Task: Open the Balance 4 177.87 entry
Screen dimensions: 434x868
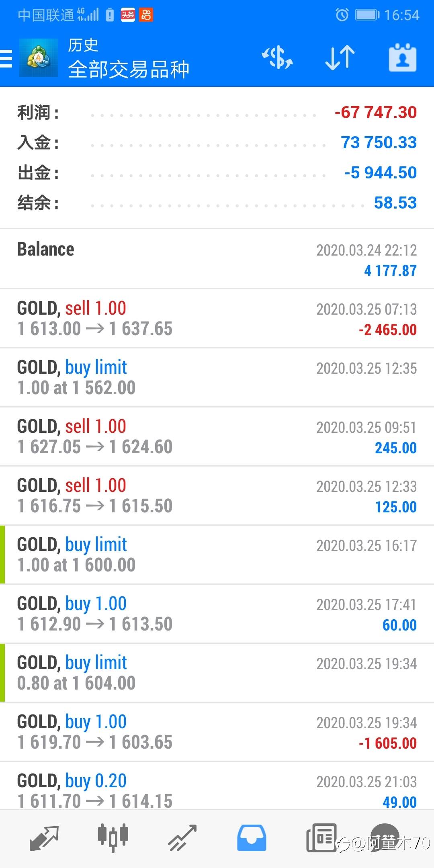Action: pyautogui.click(x=217, y=259)
